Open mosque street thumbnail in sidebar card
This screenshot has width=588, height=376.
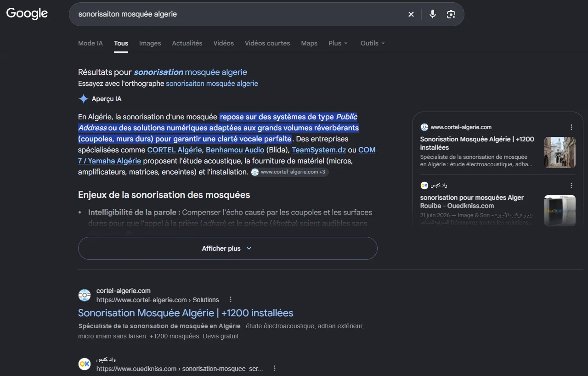(x=560, y=152)
